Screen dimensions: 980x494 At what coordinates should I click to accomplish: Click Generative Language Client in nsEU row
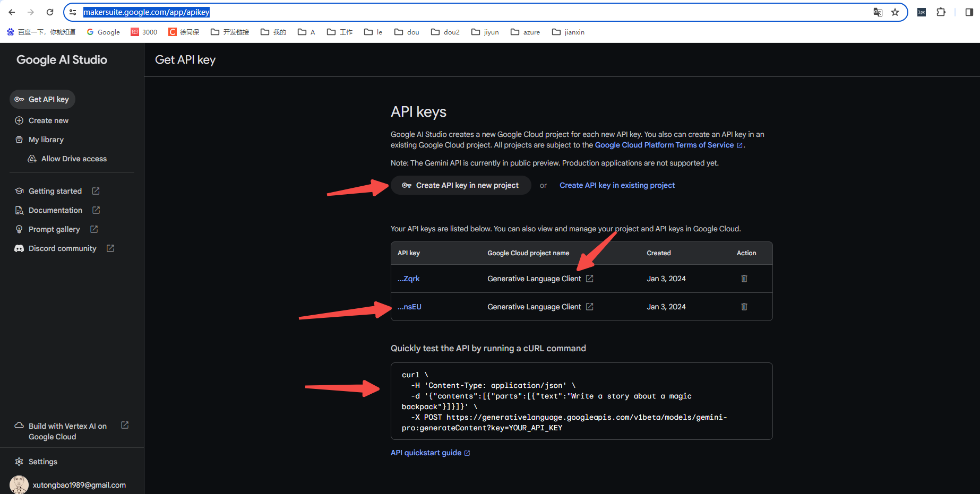pos(534,307)
